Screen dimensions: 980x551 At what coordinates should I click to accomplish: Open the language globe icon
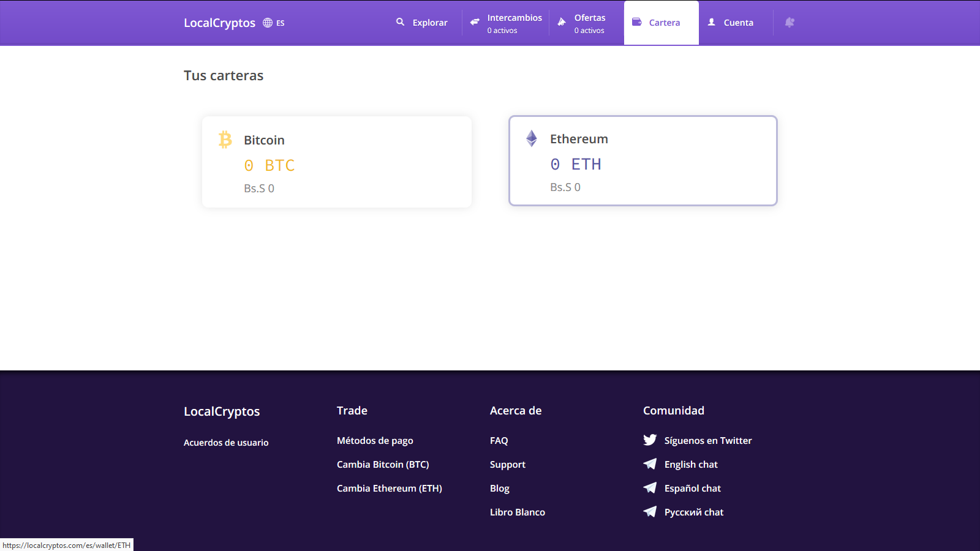pyautogui.click(x=268, y=23)
